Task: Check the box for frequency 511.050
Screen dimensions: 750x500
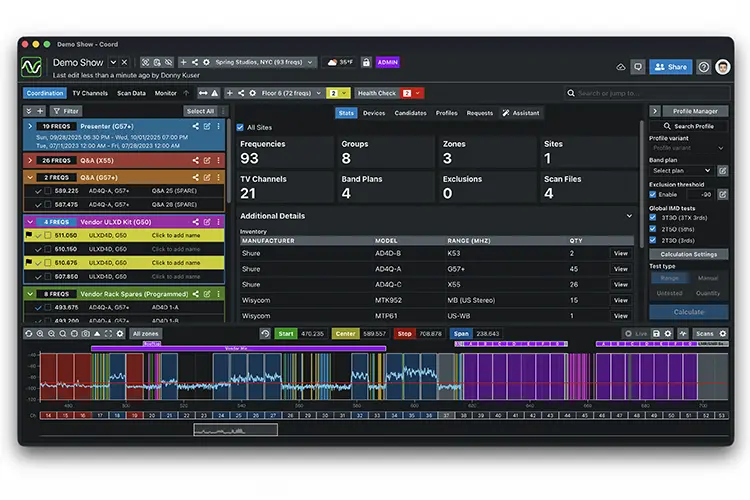Action: pyautogui.click(x=48, y=235)
